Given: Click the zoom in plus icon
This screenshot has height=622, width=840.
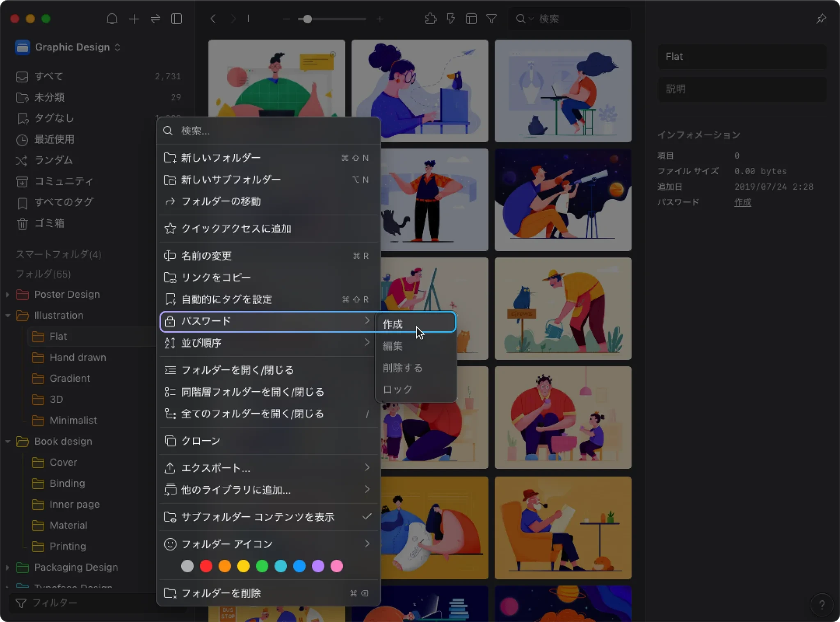Looking at the screenshot, I should [380, 19].
